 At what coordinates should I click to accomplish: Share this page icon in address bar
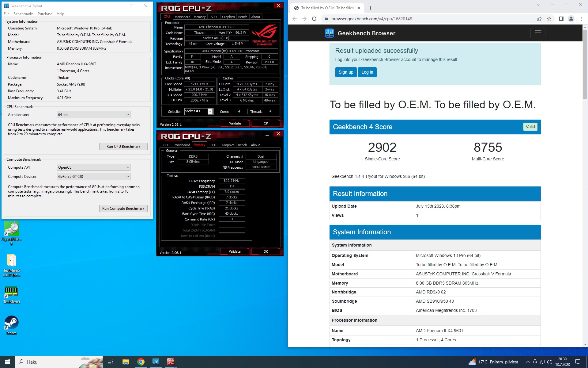click(539, 19)
